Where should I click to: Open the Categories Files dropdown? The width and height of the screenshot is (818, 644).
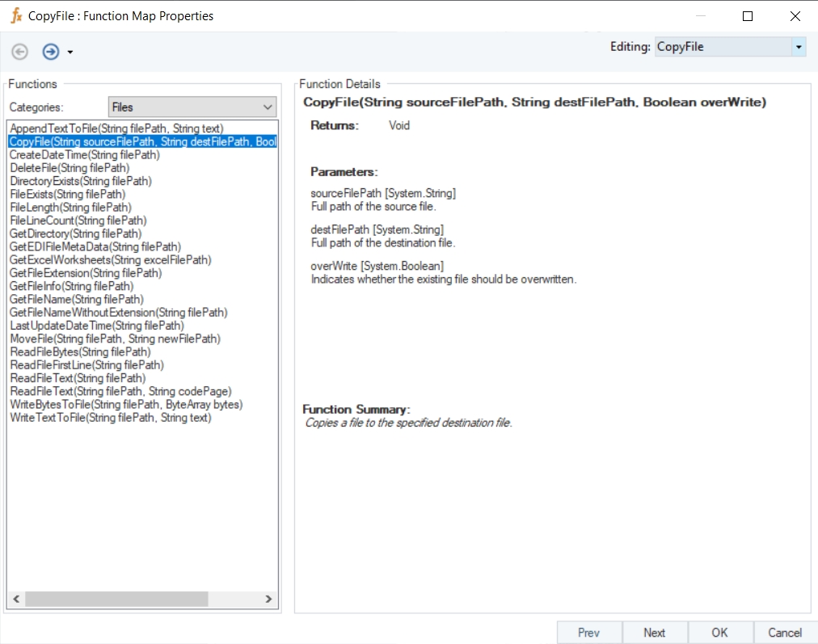pos(268,107)
